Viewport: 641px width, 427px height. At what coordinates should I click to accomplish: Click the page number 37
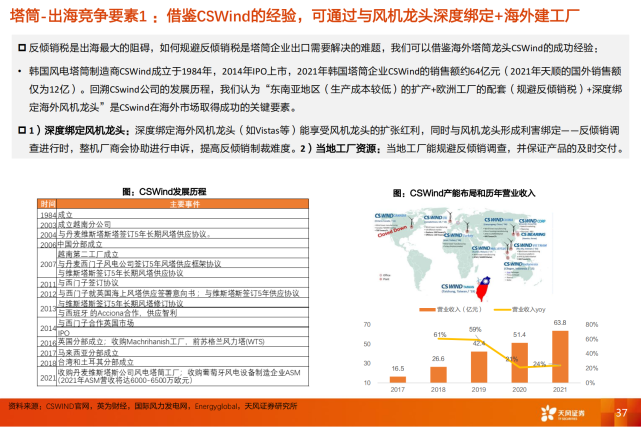click(621, 413)
